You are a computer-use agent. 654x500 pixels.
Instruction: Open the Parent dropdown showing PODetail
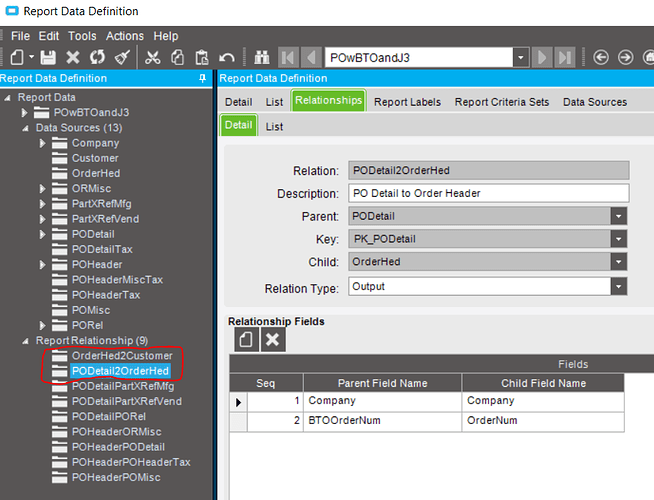point(619,216)
